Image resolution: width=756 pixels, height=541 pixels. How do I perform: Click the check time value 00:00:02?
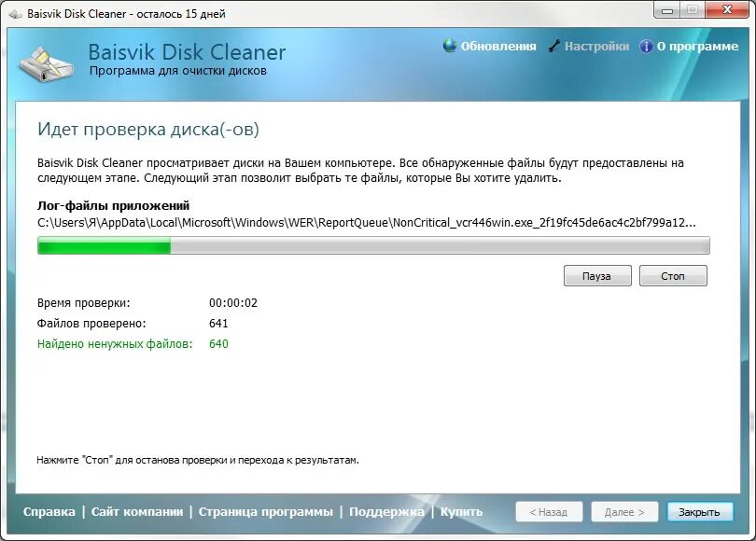(x=233, y=303)
